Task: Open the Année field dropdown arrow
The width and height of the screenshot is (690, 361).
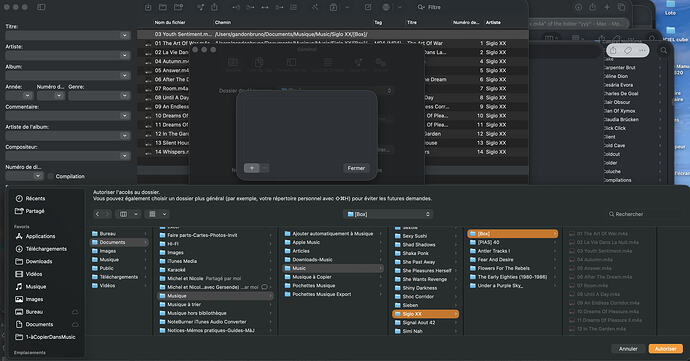Action: pos(28,96)
